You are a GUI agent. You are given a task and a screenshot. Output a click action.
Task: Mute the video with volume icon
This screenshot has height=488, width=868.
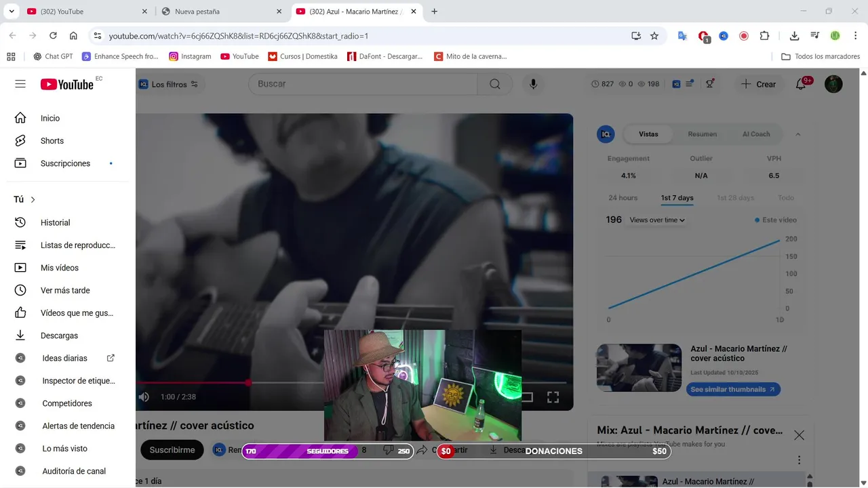(x=144, y=397)
